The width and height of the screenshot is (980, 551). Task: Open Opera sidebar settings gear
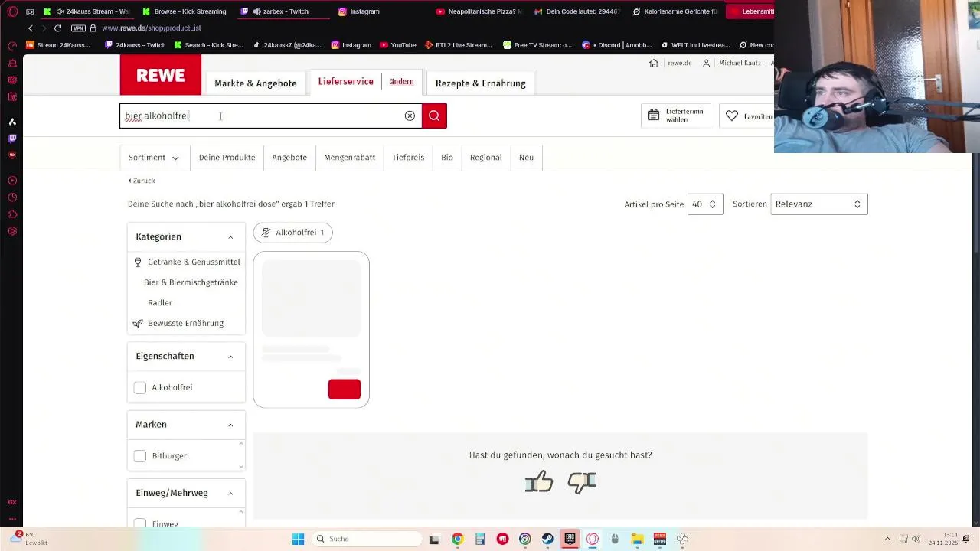(12, 230)
